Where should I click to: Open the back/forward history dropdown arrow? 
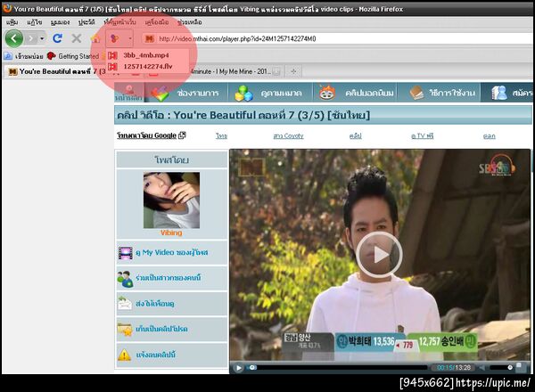coord(42,38)
